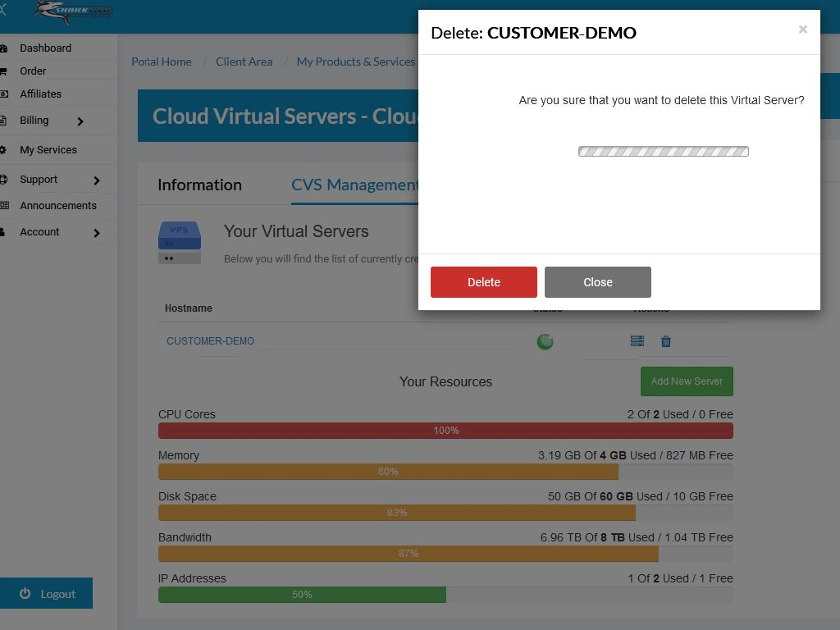Click the Add New Server button

687,381
